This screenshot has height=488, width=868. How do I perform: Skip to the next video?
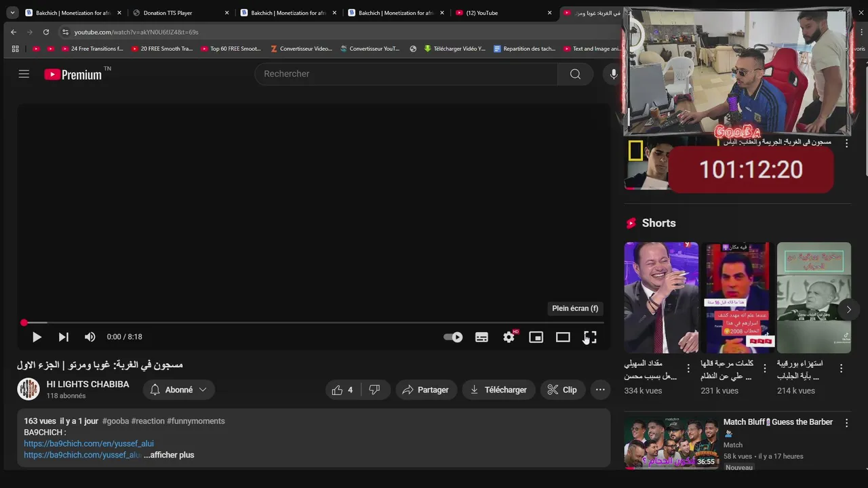click(x=63, y=337)
